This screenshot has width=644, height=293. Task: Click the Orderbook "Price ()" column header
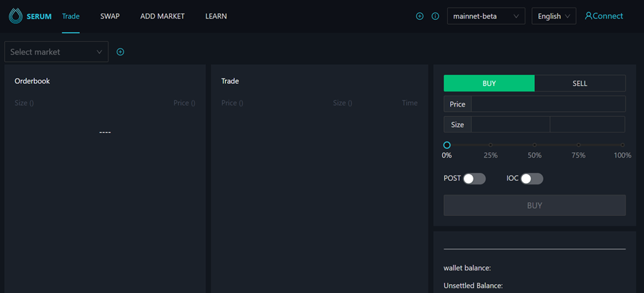[184, 102]
